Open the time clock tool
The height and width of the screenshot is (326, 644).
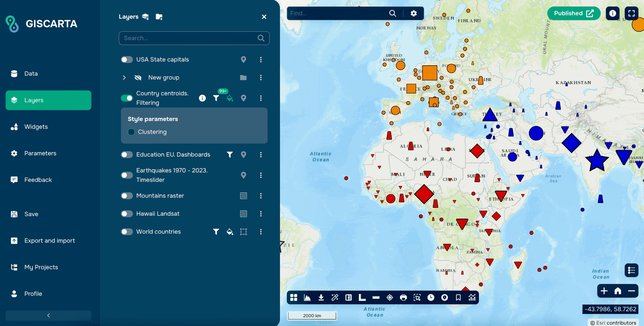pos(430,297)
